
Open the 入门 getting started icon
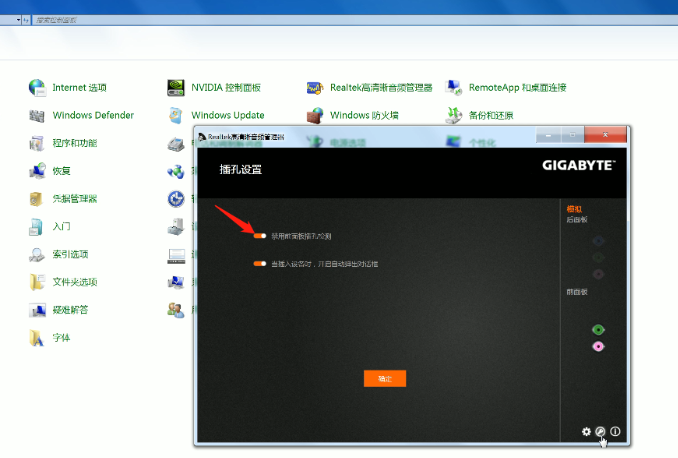36,227
